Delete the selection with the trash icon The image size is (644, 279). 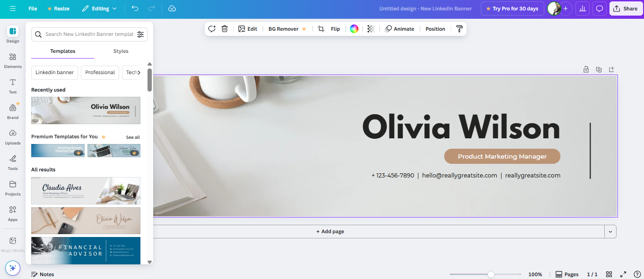[224, 29]
